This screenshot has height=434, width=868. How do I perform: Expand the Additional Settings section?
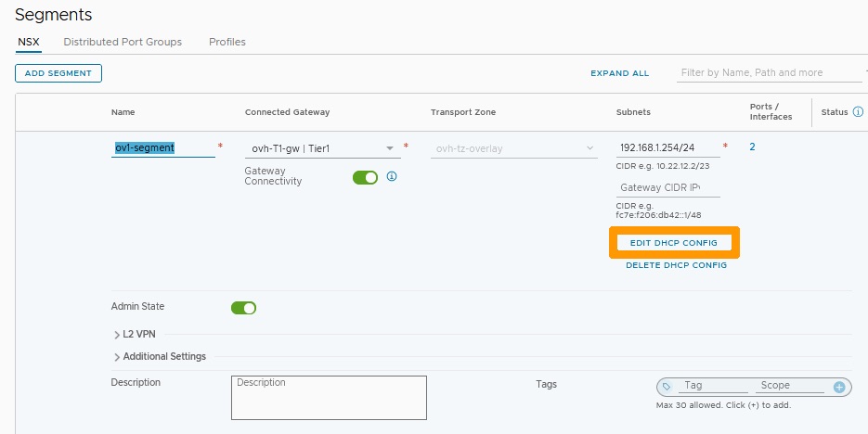pyautogui.click(x=160, y=357)
